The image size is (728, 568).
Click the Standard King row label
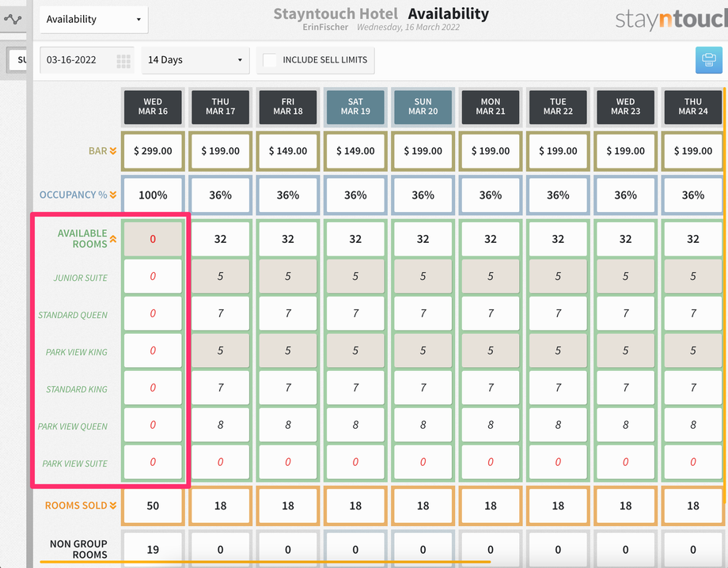(x=77, y=389)
